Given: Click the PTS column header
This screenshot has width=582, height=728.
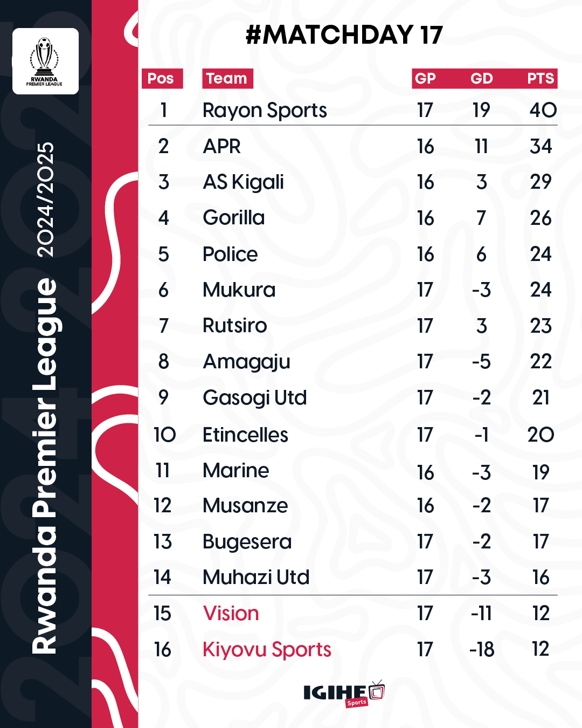Looking at the screenshot, I should point(541,79).
